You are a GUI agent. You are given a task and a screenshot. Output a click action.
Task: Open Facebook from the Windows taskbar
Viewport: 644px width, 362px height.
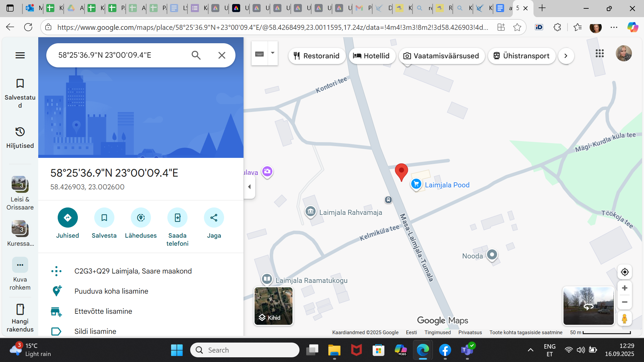pyautogui.click(x=445, y=350)
